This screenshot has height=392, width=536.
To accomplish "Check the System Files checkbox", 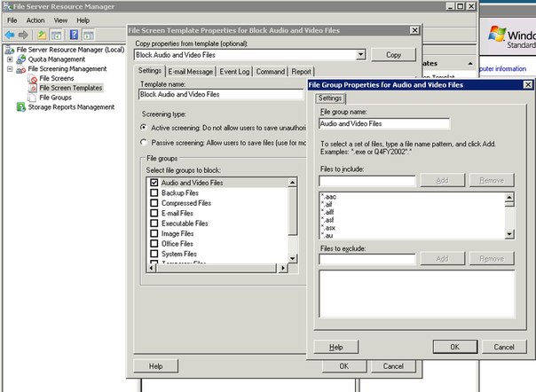I will pyautogui.click(x=154, y=254).
